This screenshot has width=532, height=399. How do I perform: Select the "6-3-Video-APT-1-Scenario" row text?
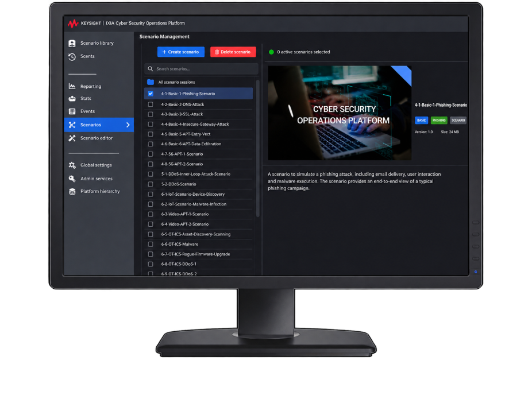[185, 214]
